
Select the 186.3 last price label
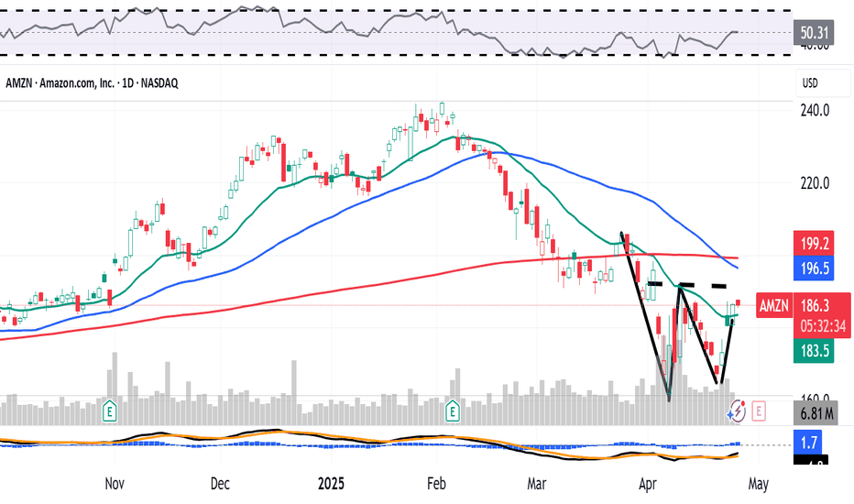(815, 306)
